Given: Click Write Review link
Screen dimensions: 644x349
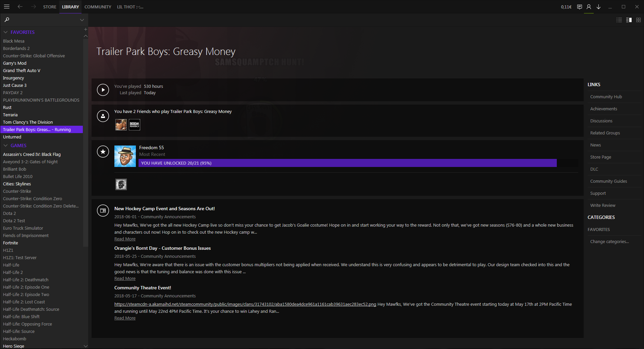Looking at the screenshot, I should 603,206.
